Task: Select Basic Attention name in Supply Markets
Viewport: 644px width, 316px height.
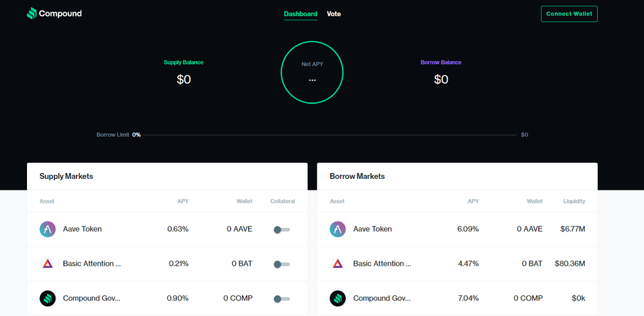Action: (92, 263)
